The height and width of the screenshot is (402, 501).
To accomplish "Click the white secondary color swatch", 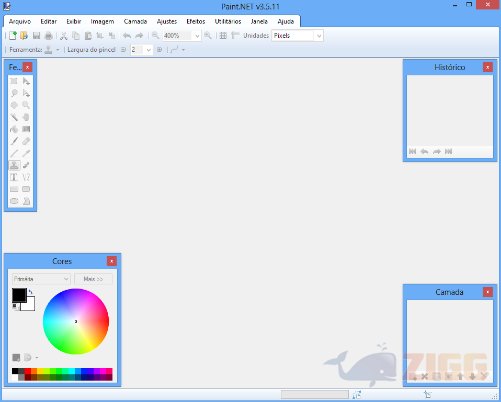I will (29, 305).
